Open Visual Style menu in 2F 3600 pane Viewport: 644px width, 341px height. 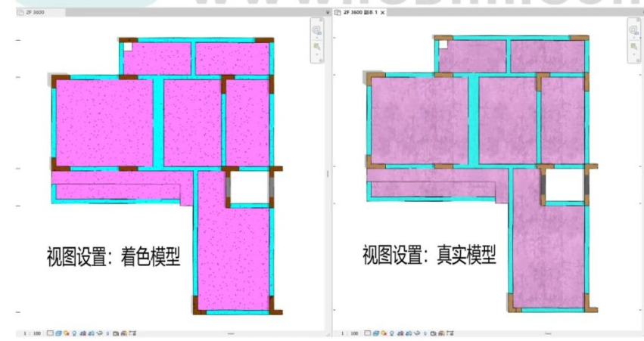pyautogui.click(x=59, y=333)
